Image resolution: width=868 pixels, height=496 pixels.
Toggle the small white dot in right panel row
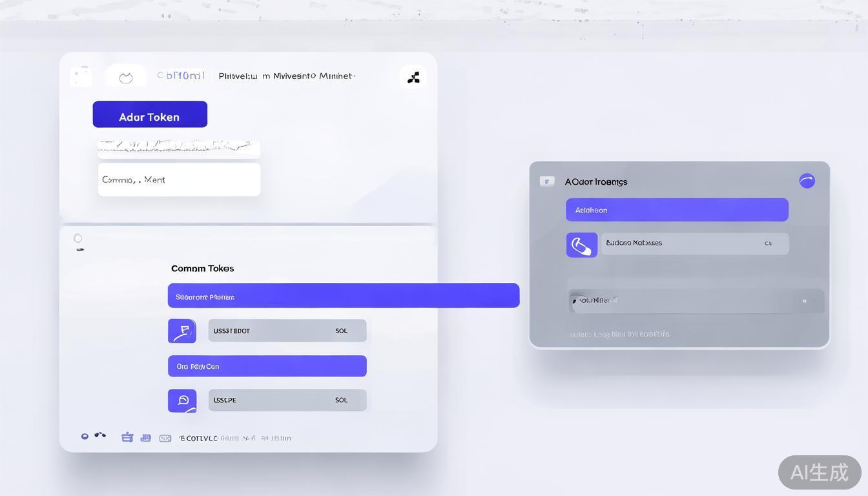tap(804, 301)
